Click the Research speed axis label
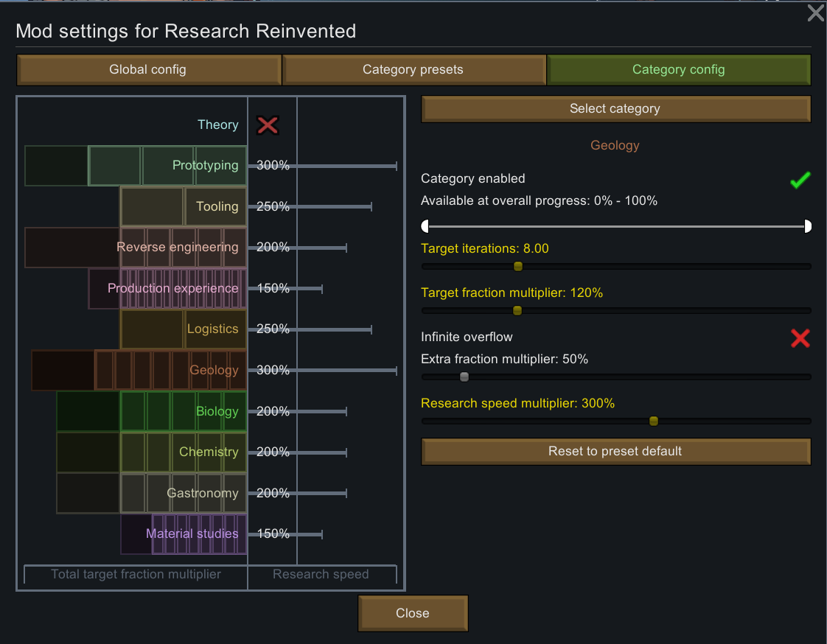 321,575
